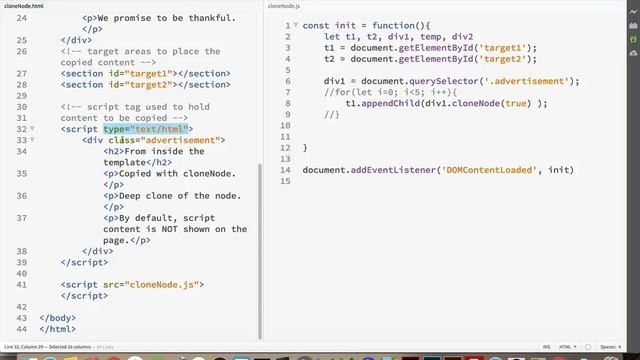
Task: Click the closing </div> tag on line 38
Action: point(98,251)
